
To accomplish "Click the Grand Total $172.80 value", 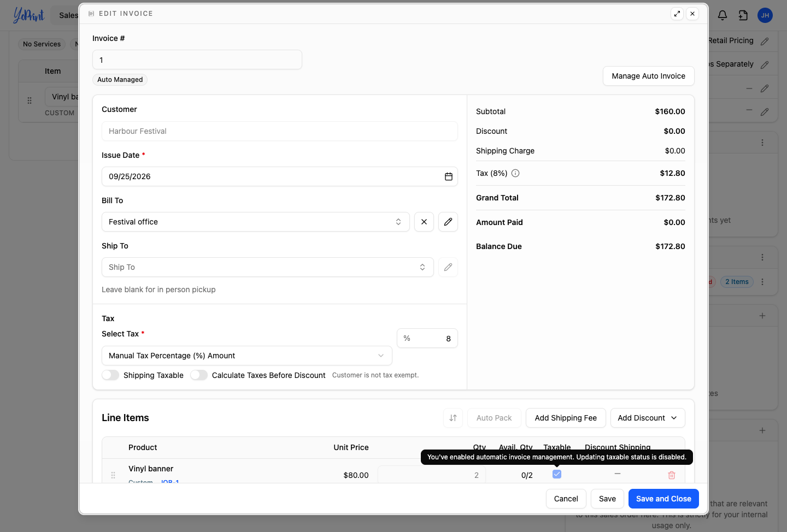I will [670, 198].
